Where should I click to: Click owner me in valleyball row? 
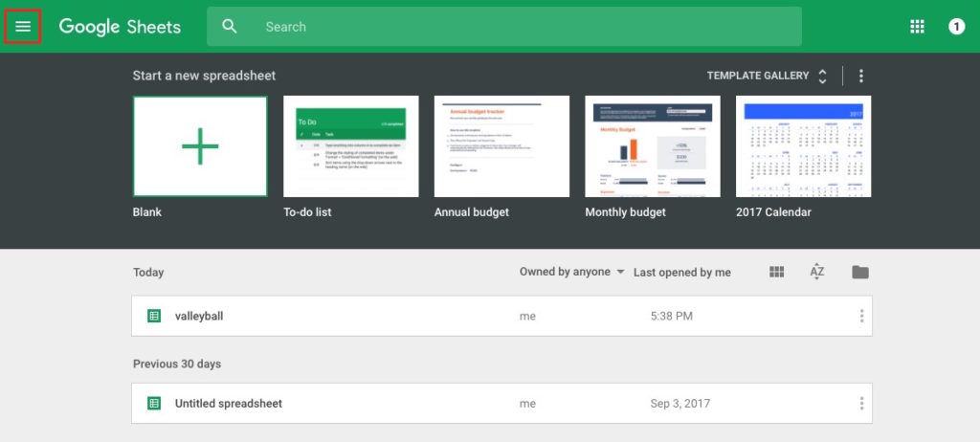point(527,317)
